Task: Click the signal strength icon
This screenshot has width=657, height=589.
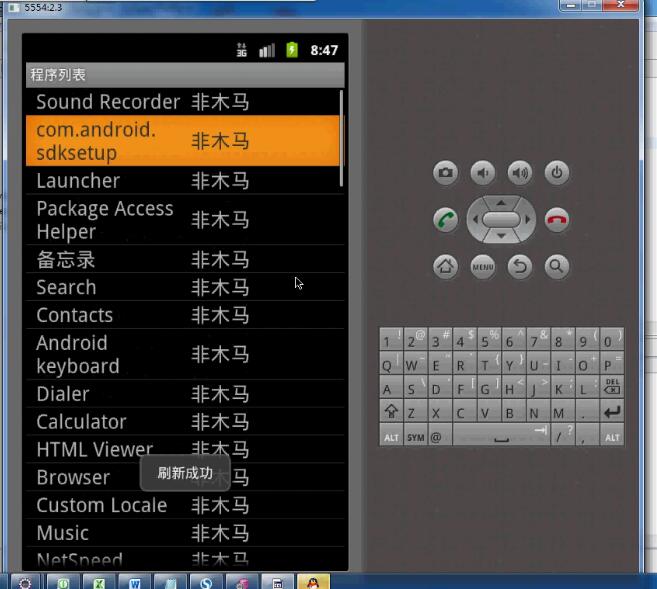Action: click(267, 50)
